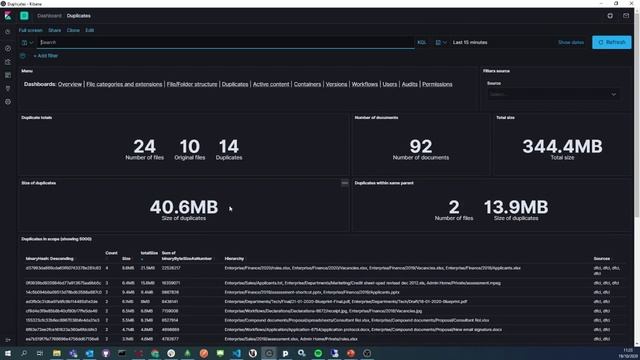This screenshot has height=360, width=640.
Task: Sort by binaryHash Descending column header
Action: [x=49, y=259]
